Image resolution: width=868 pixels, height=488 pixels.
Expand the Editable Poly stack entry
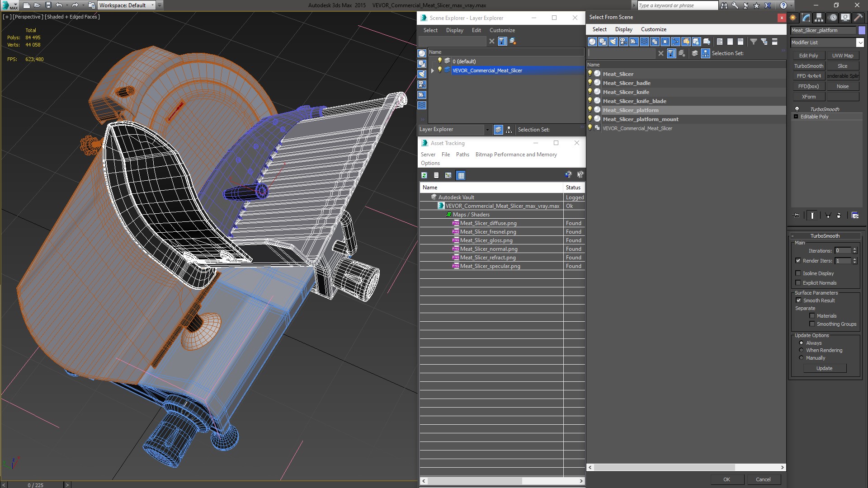point(796,117)
